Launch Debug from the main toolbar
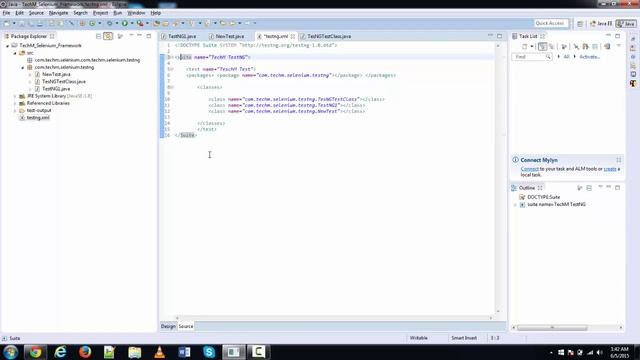 [x=109, y=24]
